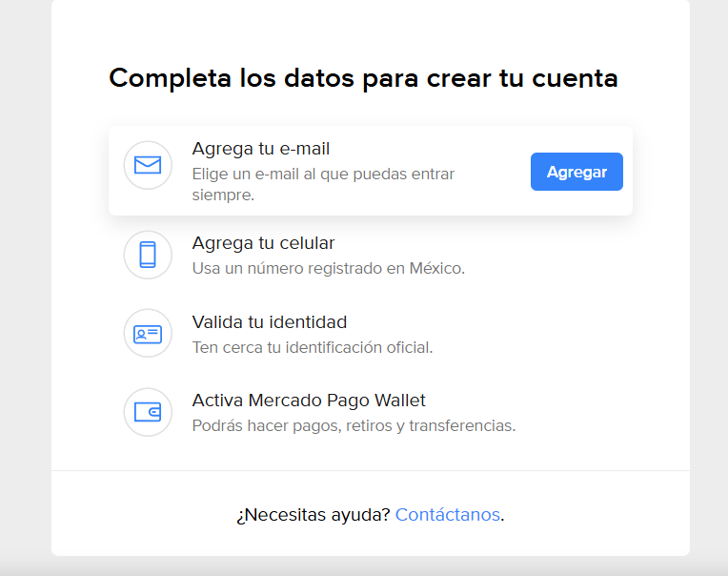Click the word 'transferencias.' in wallet description
The image size is (728, 576).
point(462,426)
